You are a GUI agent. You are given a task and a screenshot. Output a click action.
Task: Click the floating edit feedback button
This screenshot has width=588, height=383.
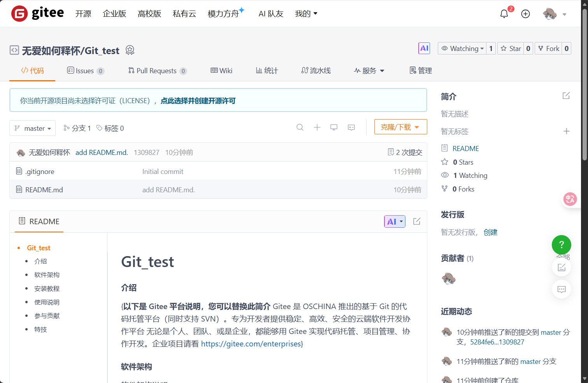coord(562,267)
